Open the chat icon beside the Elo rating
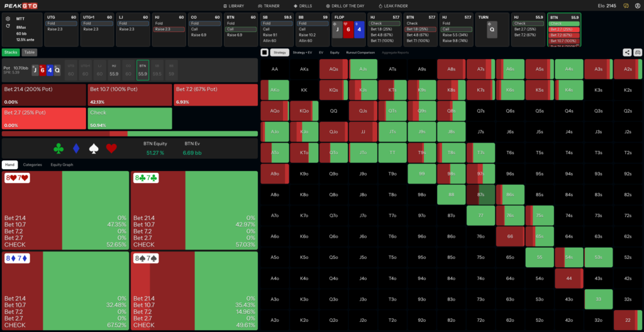Image resolution: width=644 pixels, height=332 pixels. click(626, 6)
